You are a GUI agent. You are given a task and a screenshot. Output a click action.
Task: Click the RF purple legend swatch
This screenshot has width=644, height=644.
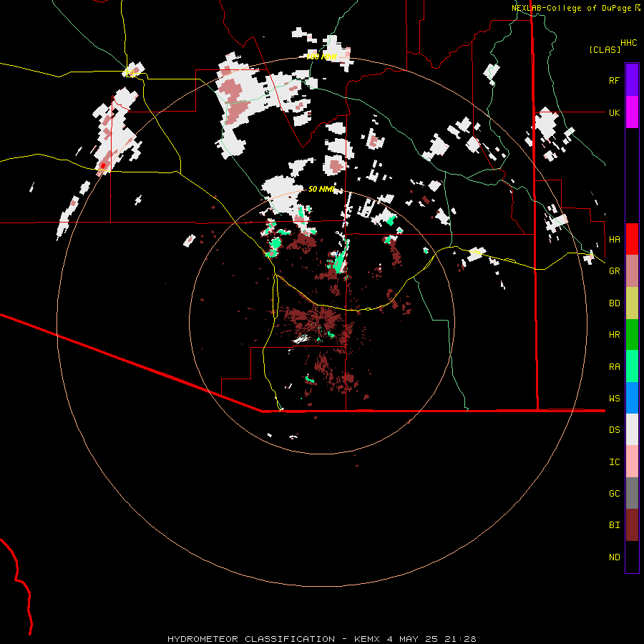[x=632, y=80]
